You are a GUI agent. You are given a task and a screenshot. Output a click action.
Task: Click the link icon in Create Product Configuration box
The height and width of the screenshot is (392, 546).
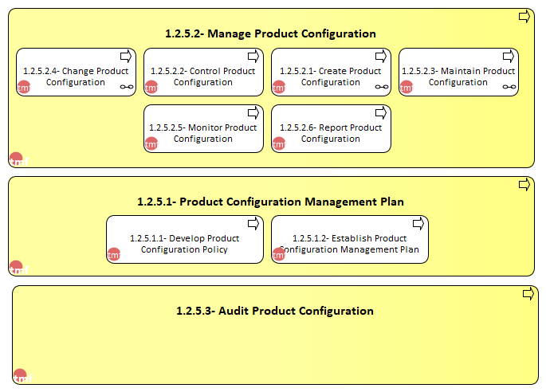(x=382, y=87)
